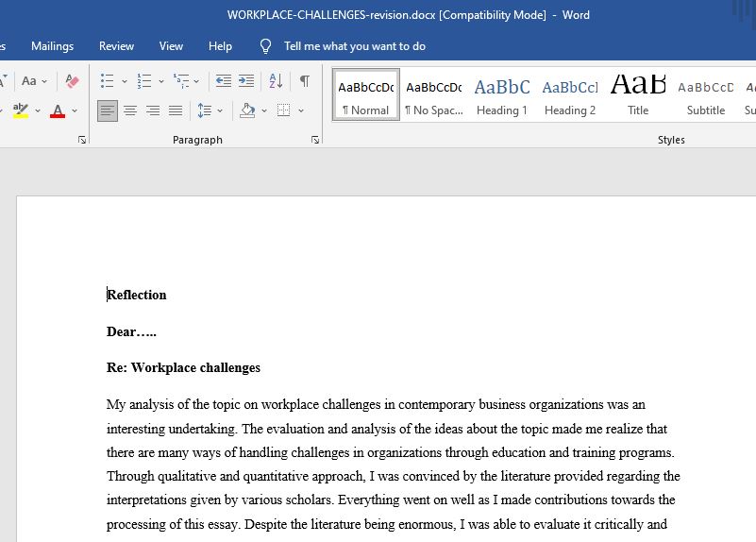Click the Multilevel List icon
Screen dimensions: 756x542
(181, 81)
